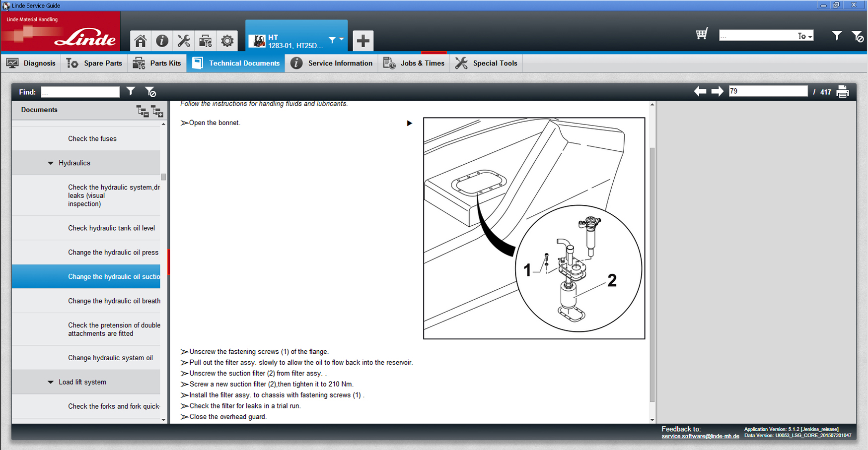Screen dimensions: 868x450
Task: Collapse the Hydraulics tree section
Action: pyautogui.click(x=51, y=163)
